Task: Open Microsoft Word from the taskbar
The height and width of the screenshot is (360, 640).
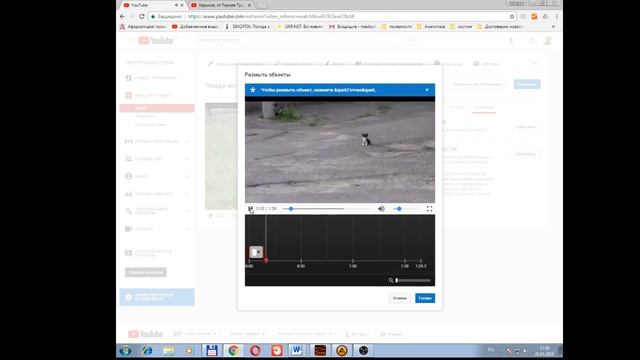Action: point(297,350)
